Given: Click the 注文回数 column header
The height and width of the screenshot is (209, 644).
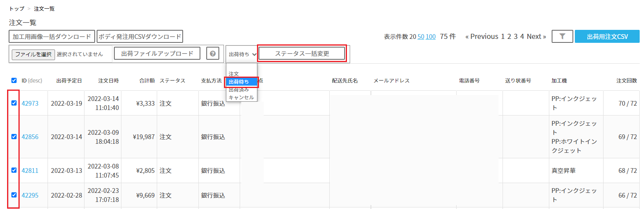Looking at the screenshot, I should [x=627, y=81].
